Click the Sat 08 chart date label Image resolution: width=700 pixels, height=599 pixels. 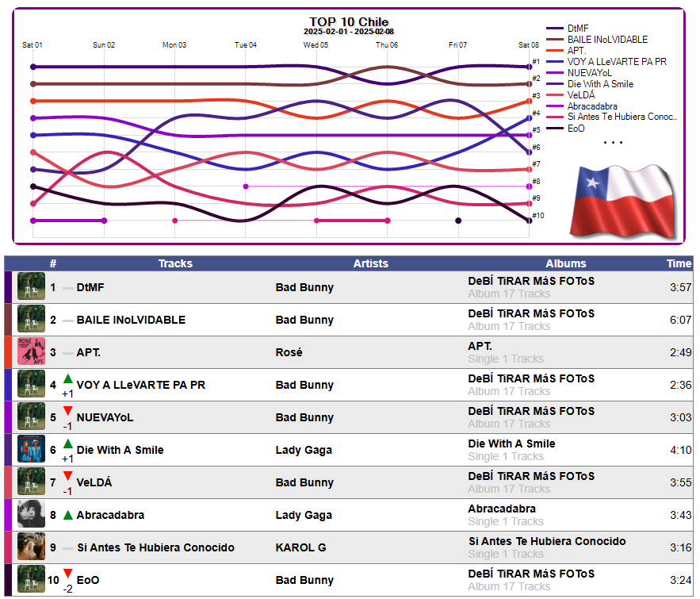529,45
